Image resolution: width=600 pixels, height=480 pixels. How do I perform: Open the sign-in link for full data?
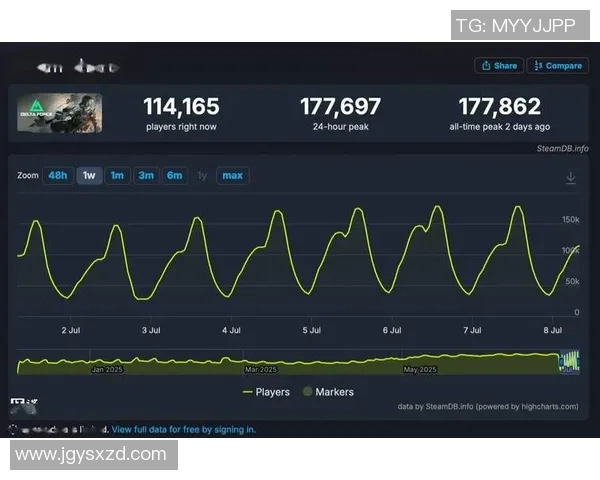[x=183, y=429]
